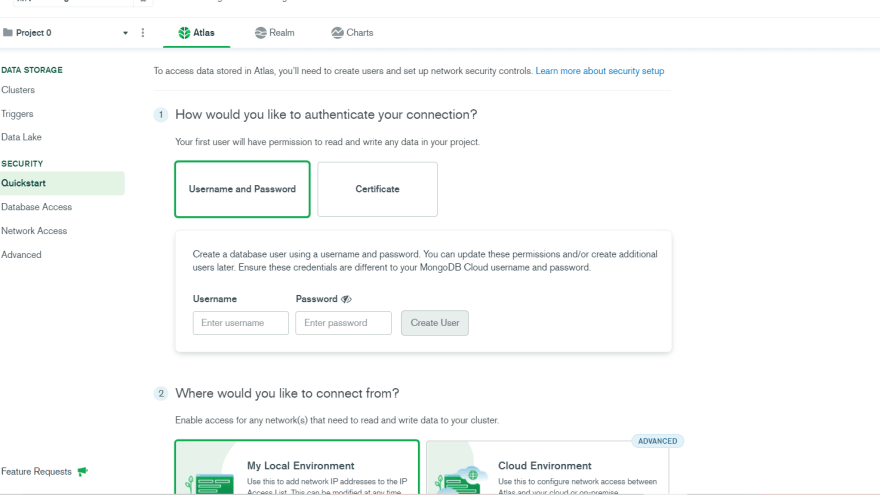
Task: Toggle password visibility eye icon
Action: (346, 299)
